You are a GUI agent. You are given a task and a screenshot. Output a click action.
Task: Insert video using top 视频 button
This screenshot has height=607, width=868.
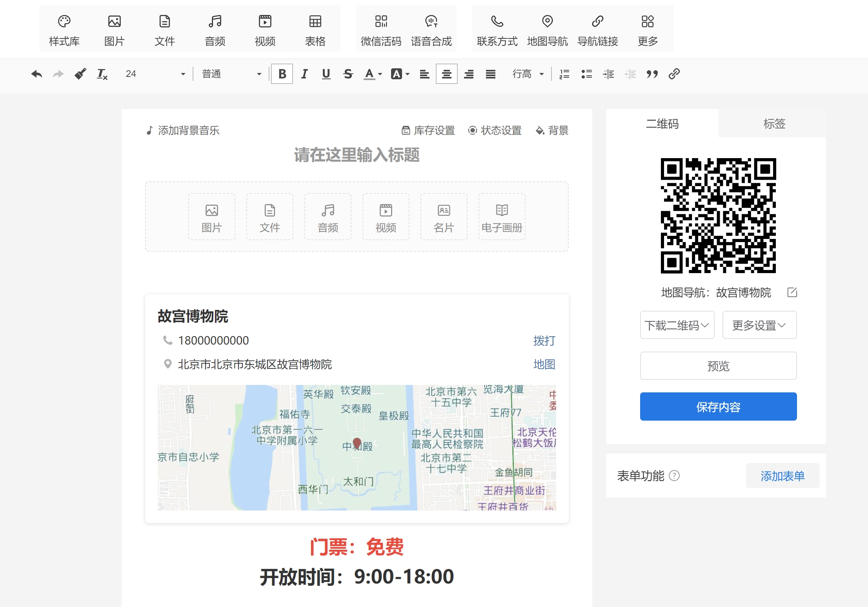(x=265, y=30)
